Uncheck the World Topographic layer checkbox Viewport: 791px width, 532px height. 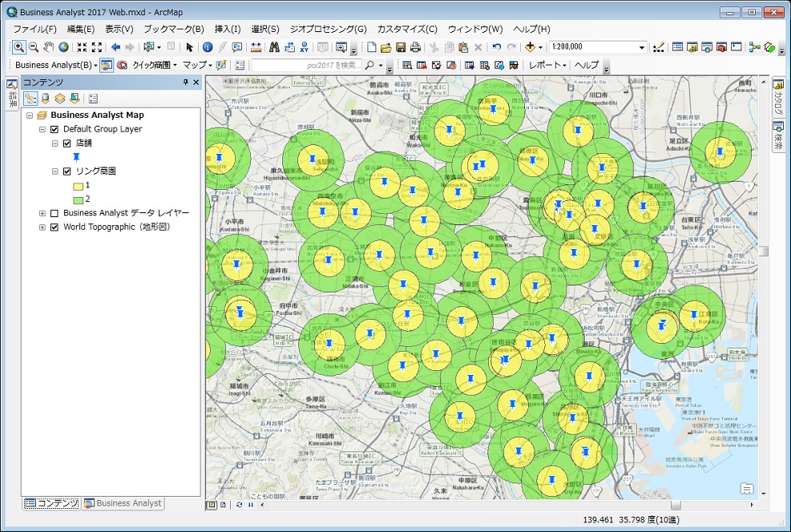tap(54, 228)
